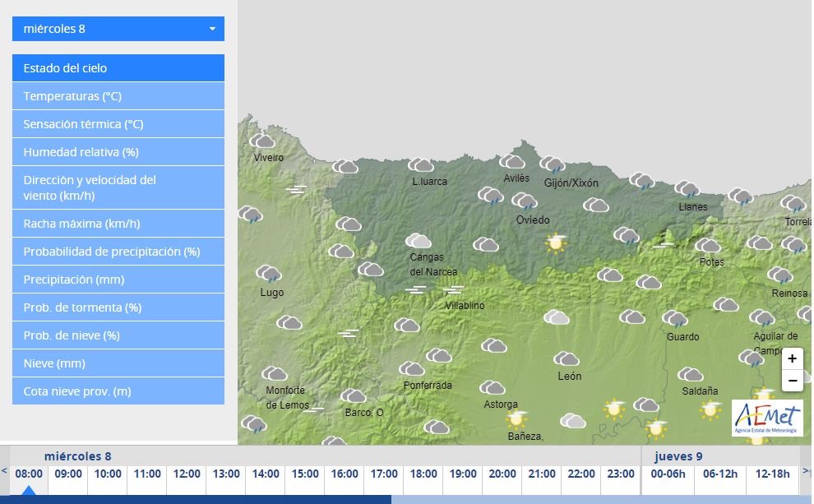Click the cloud icon above Astorga

(x=493, y=388)
